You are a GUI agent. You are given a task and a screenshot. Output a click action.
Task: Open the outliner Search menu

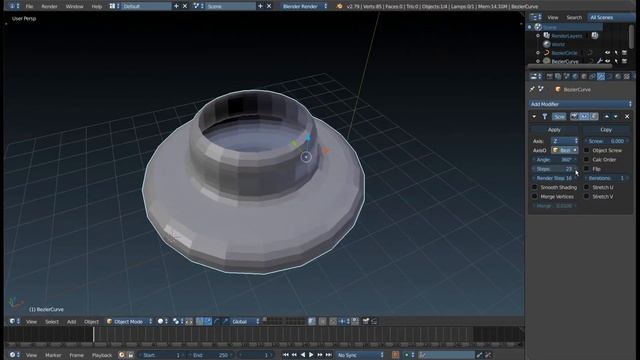point(574,18)
